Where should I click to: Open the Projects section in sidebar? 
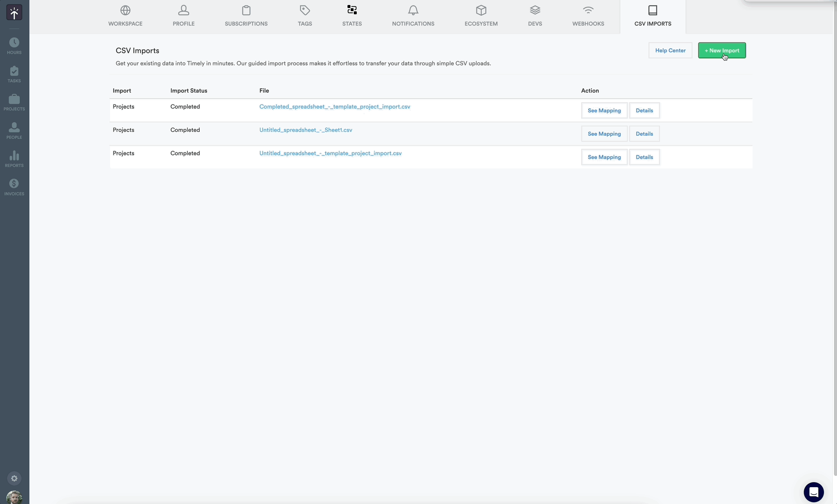[x=14, y=101]
